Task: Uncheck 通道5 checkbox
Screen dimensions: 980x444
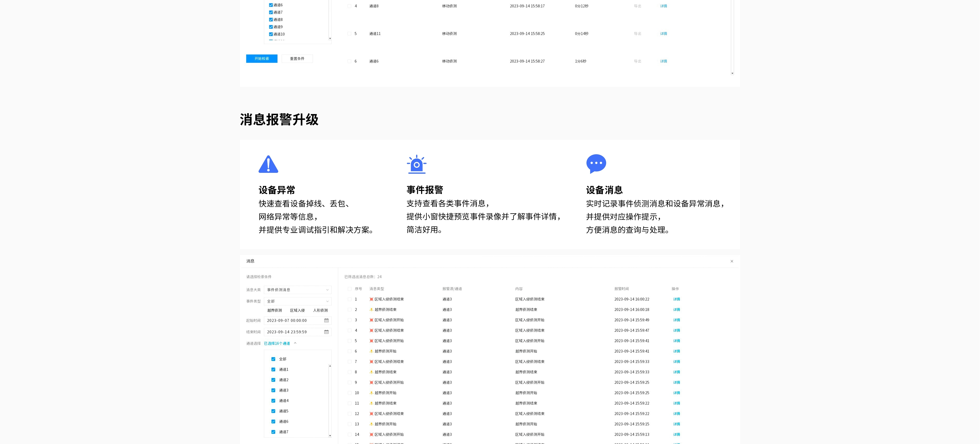Action: coord(273,411)
